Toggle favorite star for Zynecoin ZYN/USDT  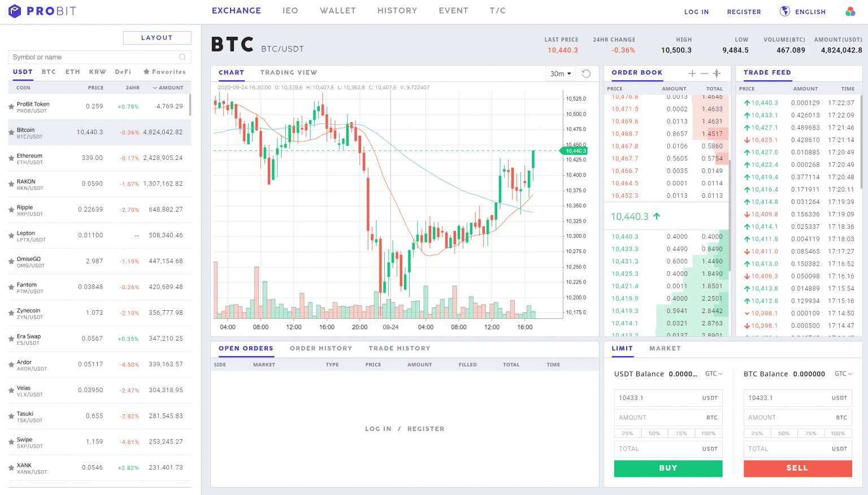point(11,314)
